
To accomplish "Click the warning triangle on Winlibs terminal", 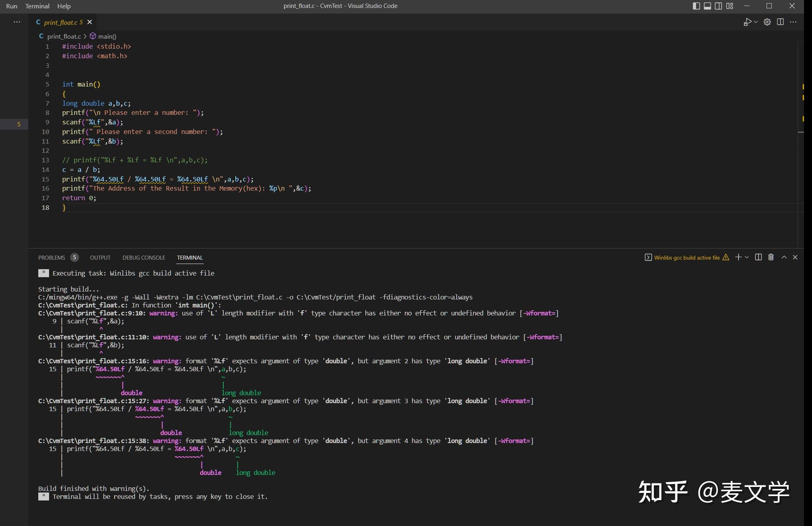I will [x=725, y=257].
